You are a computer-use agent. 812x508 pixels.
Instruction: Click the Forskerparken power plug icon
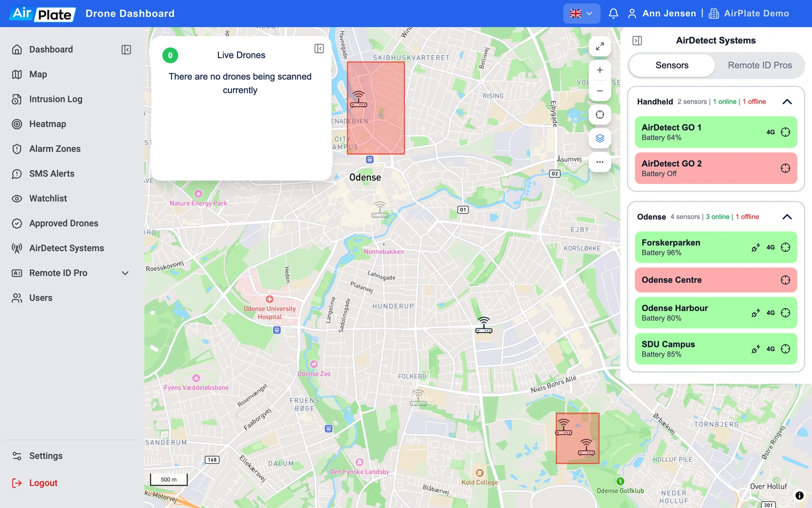coord(756,247)
